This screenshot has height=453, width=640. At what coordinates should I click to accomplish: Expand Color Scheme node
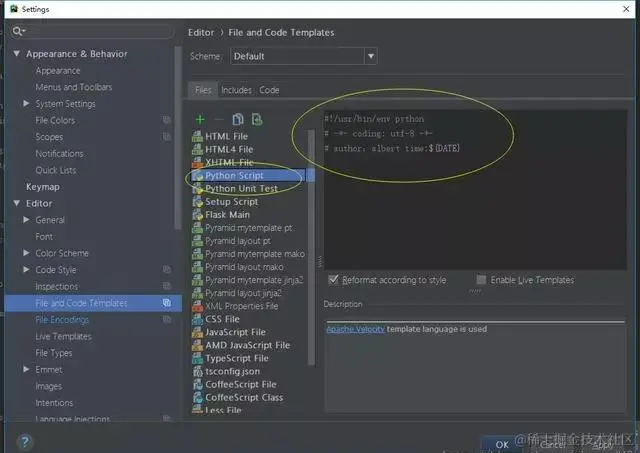click(26, 253)
